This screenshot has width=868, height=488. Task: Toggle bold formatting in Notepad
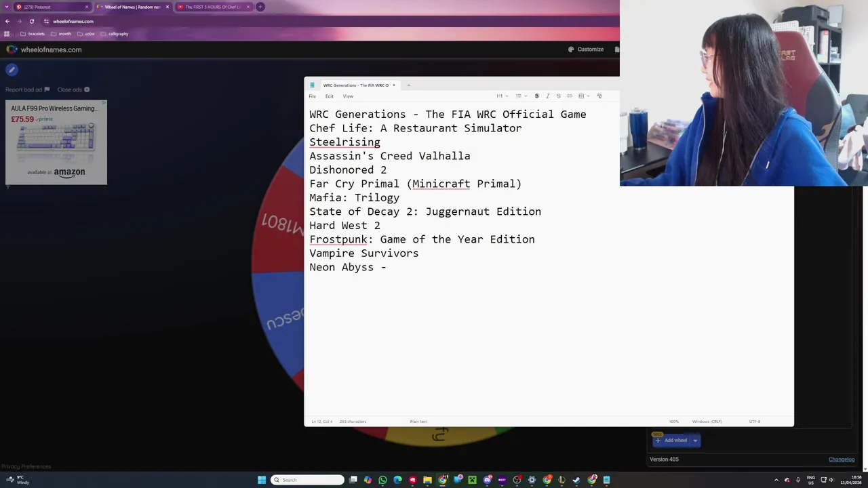coord(536,96)
